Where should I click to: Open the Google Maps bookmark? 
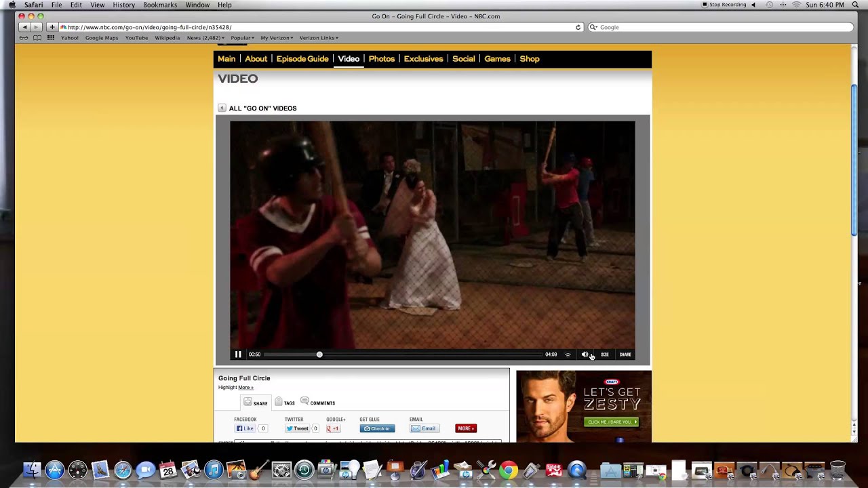[102, 38]
